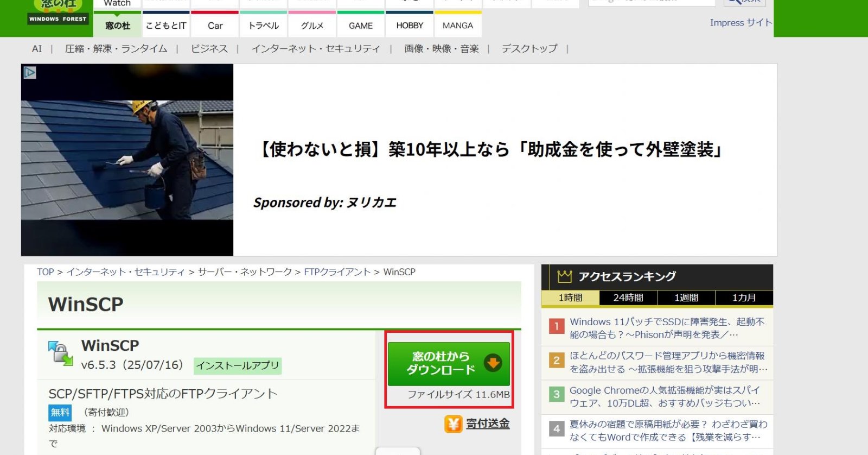Open the HOBBY tab
868x455 pixels.
click(410, 26)
